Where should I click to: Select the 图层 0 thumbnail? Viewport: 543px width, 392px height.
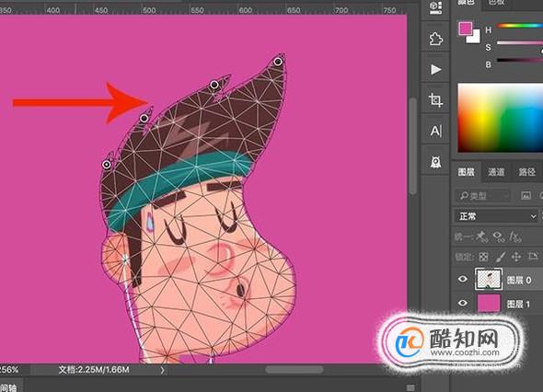tap(489, 279)
